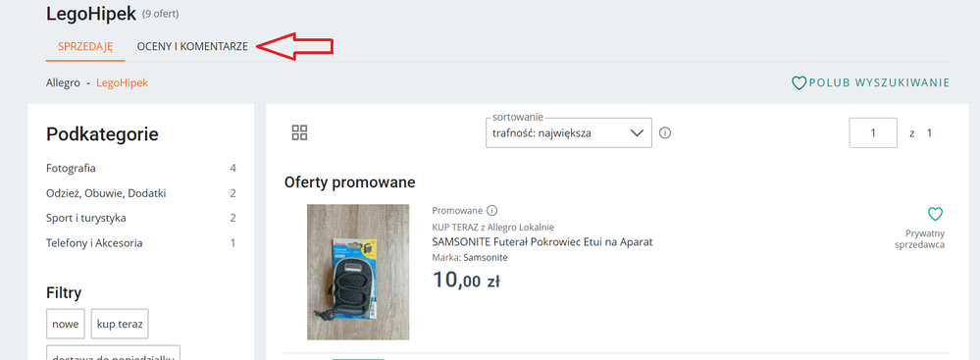Open SAMSONITE Futerał Pokrowiec Etui offer title
The height and width of the screenshot is (360, 980).
[x=542, y=242]
